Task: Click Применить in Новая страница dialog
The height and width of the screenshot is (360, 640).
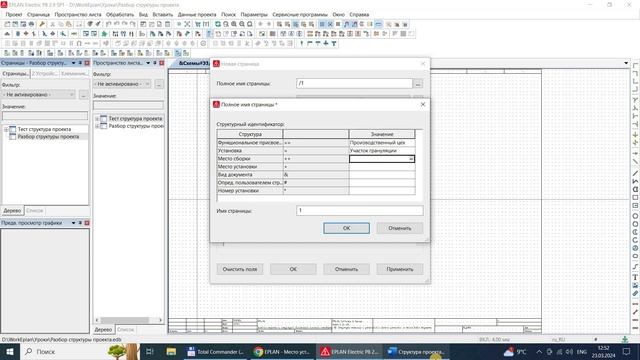Action: click(x=400, y=269)
